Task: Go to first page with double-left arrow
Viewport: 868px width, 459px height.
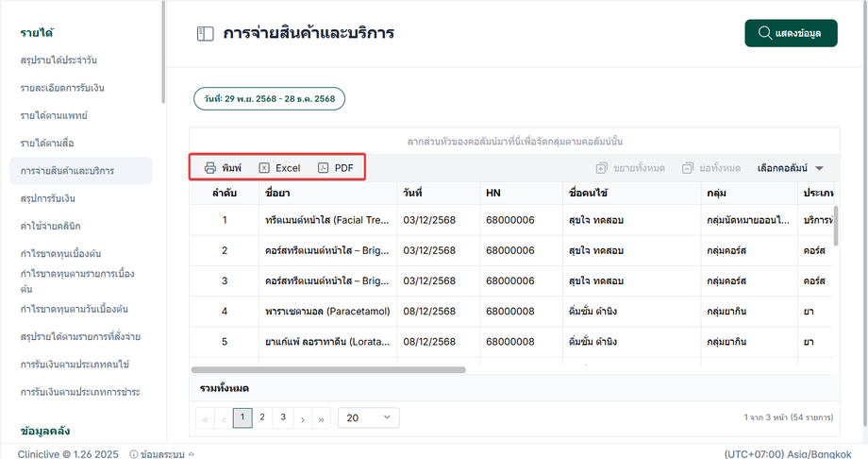Action: tap(206, 418)
